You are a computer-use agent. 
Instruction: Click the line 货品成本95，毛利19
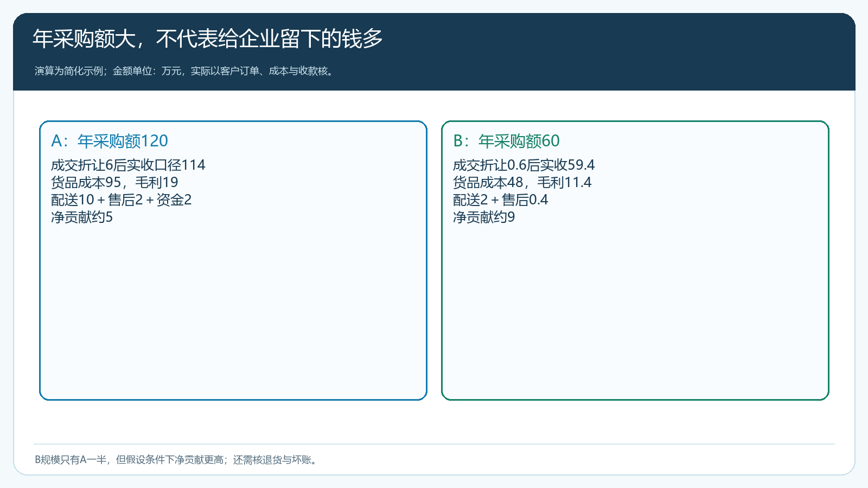pyautogui.click(x=114, y=182)
